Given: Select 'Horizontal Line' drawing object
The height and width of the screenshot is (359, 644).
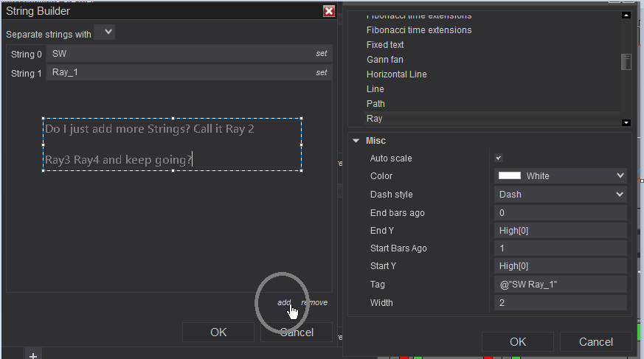Looking at the screenshot, I should (x=396, y=74).
